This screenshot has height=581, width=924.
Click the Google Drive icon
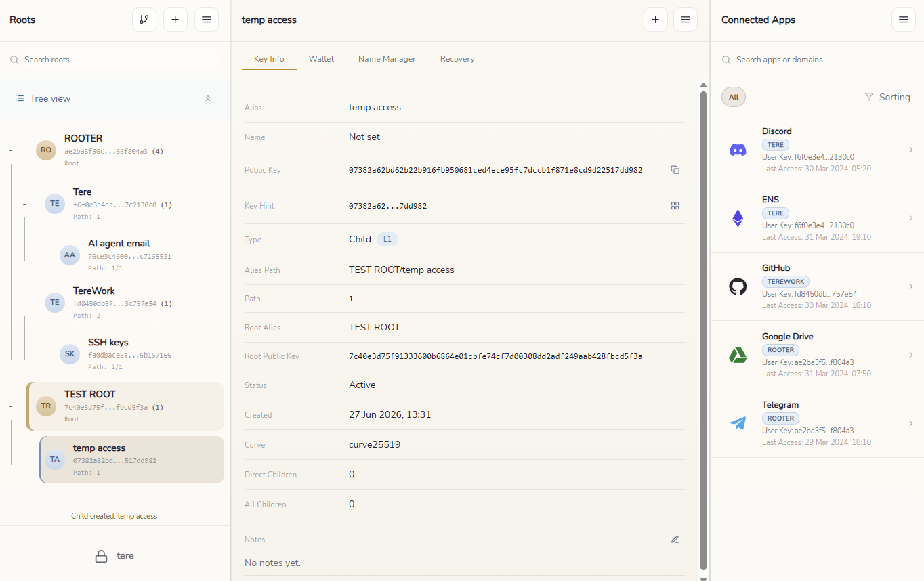coord(738,355)
